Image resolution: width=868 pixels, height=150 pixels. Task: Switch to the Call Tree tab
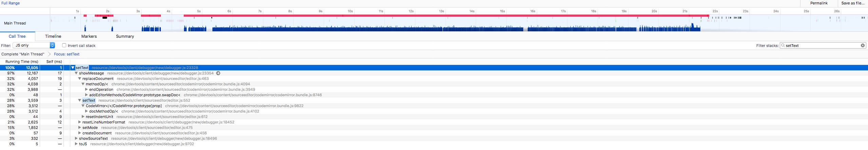(x=17, y=36)
